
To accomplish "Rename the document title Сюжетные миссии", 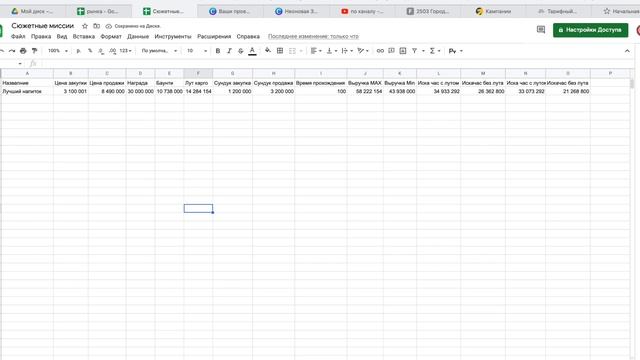I will pos(43,26).
